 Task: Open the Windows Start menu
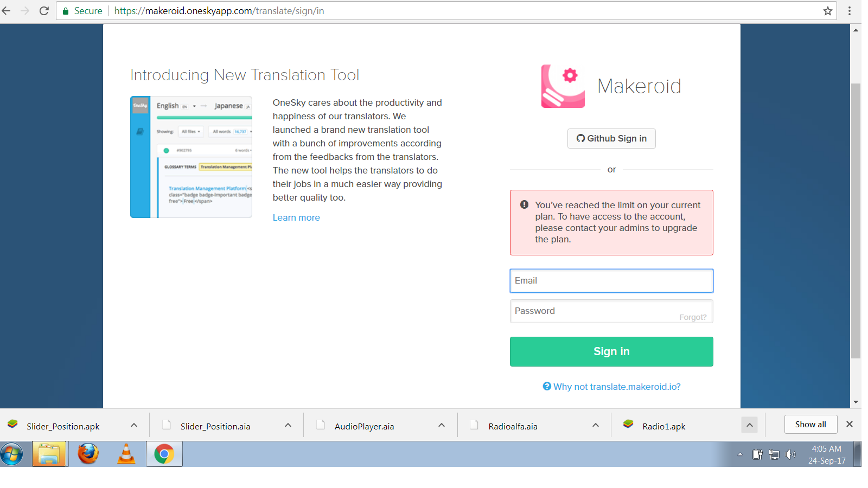12,454
